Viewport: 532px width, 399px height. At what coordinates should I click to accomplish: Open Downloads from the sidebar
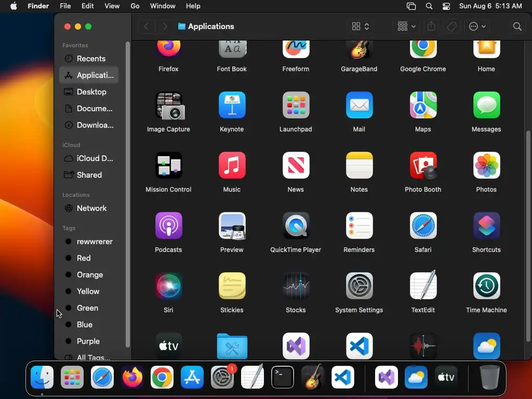click(89, 125)
